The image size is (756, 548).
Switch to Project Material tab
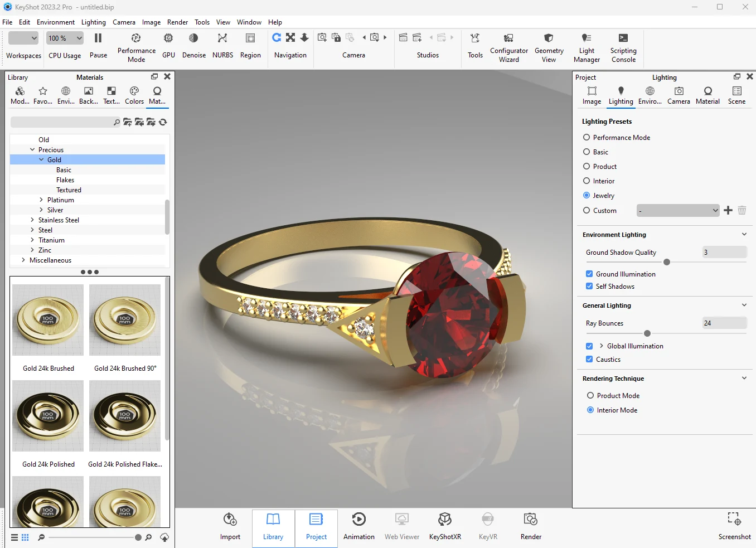coord(707,95)
